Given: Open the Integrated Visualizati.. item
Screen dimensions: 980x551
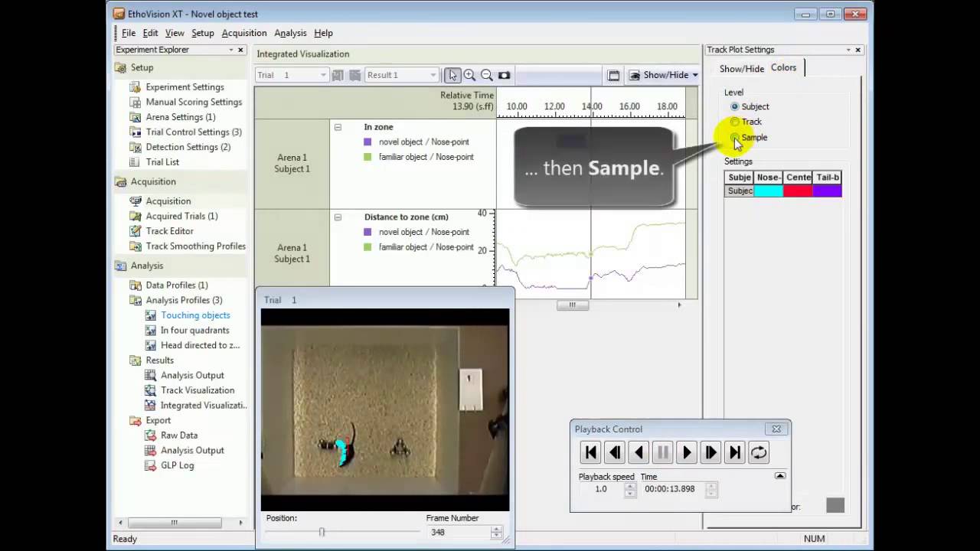Looking at the screenshot, I should coord(204,406).
